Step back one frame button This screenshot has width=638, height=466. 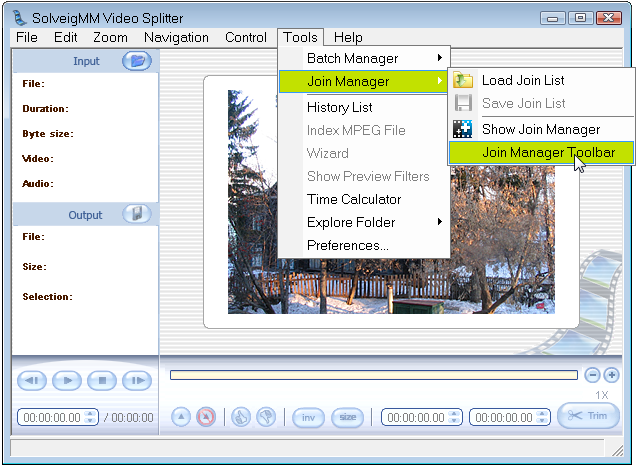point(32,380)
